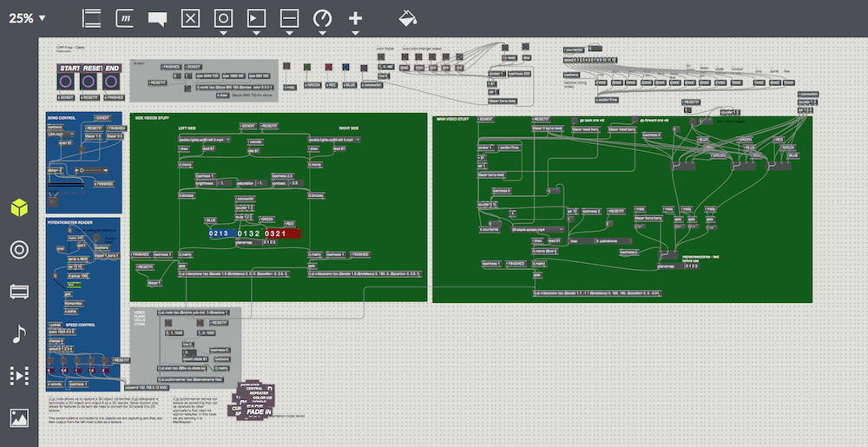Viewport: 868px width, 447px height.
Task: Click the paint bucket format icon
Action: (407, 17)
